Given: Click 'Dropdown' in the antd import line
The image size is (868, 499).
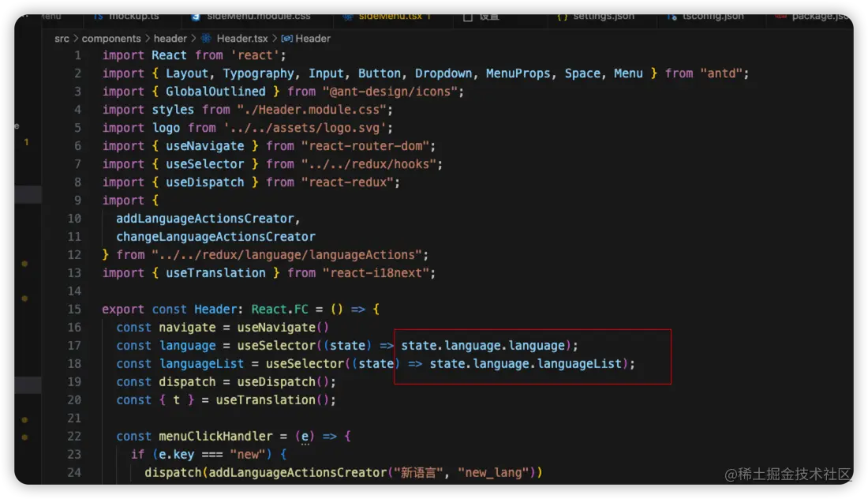Looking at the screenshot, I should (443, 73).
